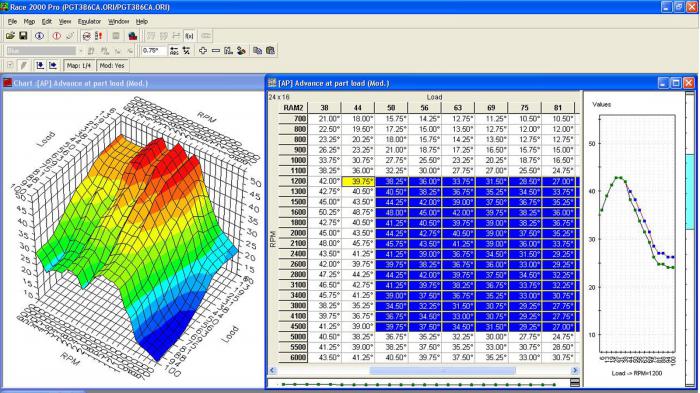Screen dimensions: 700x393
Task: Select the 50.25° cell in row 1600
Action: (325, 213)
